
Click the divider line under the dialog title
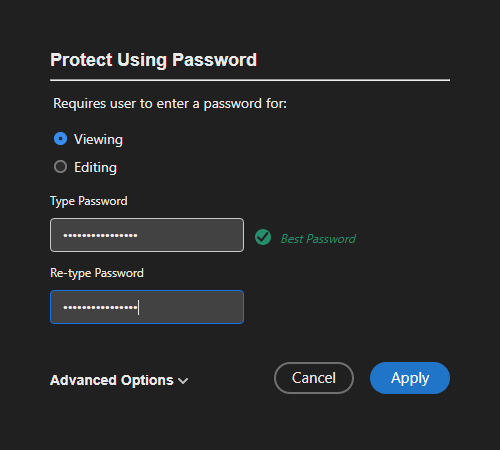[250, 80]
